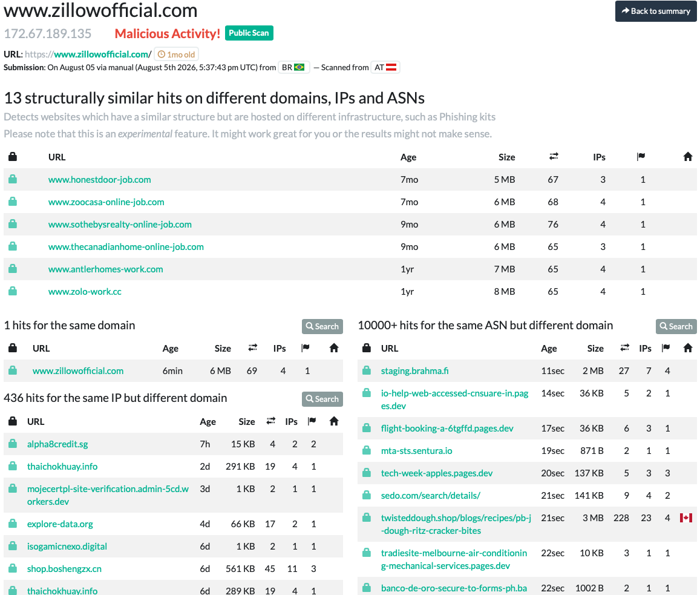The width and height of the screenshot is (700, 595).
Task: Open www.sothebysrealty-online-job.com link
Action: point(120,224)
